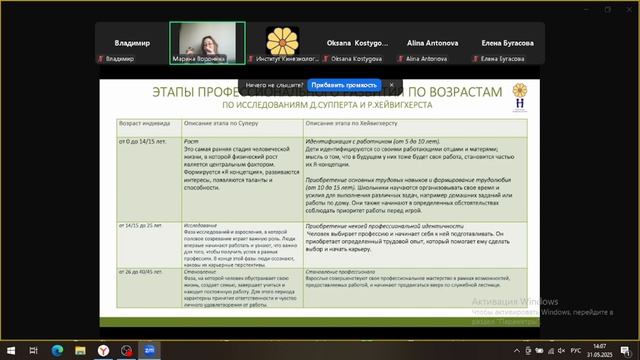Click the Zoom icon on the taskbar
Image resolution: width=640 pixels, height=360 pixels.
click(x=149, y=350)
